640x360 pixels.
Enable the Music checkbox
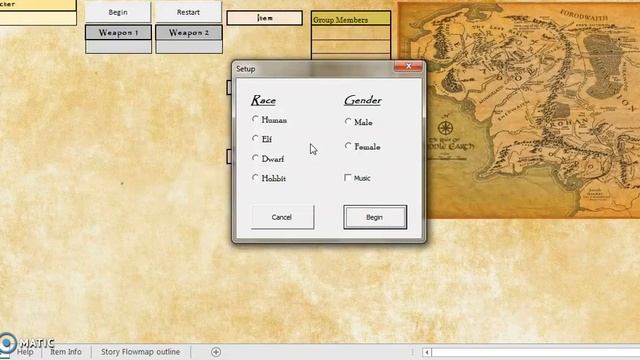tap(348, 178)
